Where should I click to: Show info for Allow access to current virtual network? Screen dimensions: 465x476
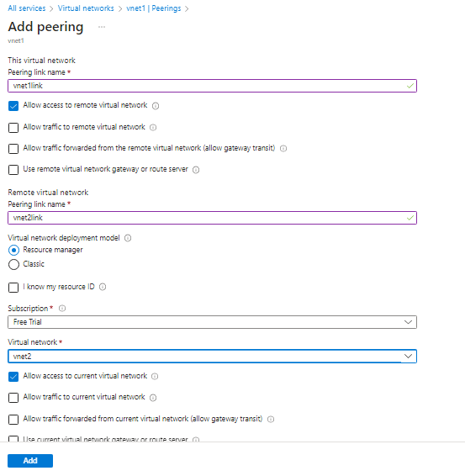(155, 377)
